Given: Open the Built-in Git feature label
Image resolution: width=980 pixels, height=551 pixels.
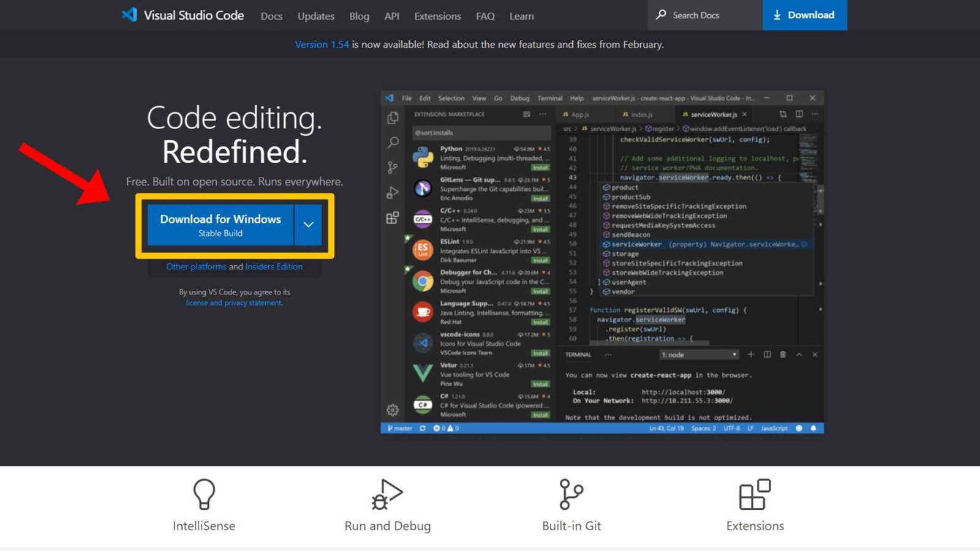Looking at the screenshot, I should tap(571, 526).
